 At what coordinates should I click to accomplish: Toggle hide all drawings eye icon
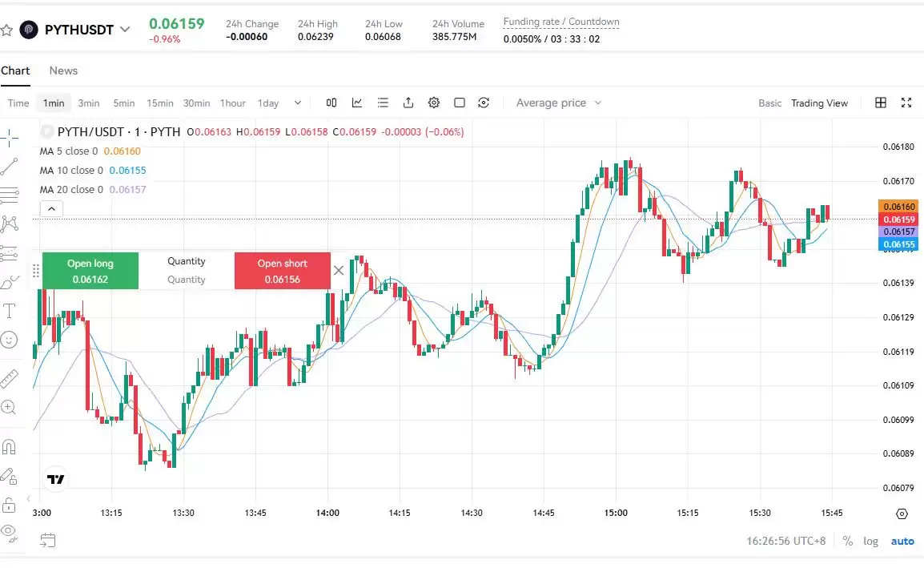[9, 530]
